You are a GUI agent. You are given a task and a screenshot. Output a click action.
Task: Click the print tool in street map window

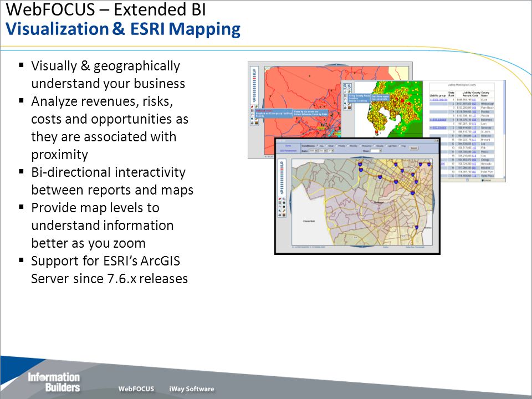click(x=279, y=215)
